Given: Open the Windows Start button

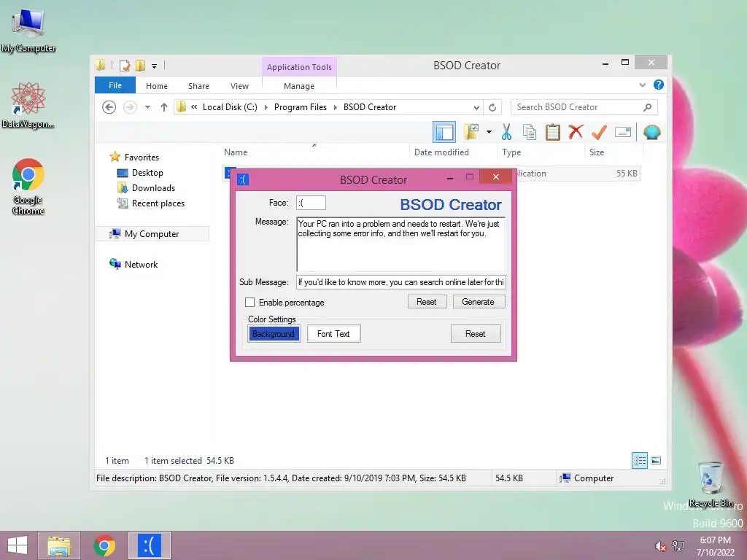Looking at the screenshot, I should tap(18, 545).
